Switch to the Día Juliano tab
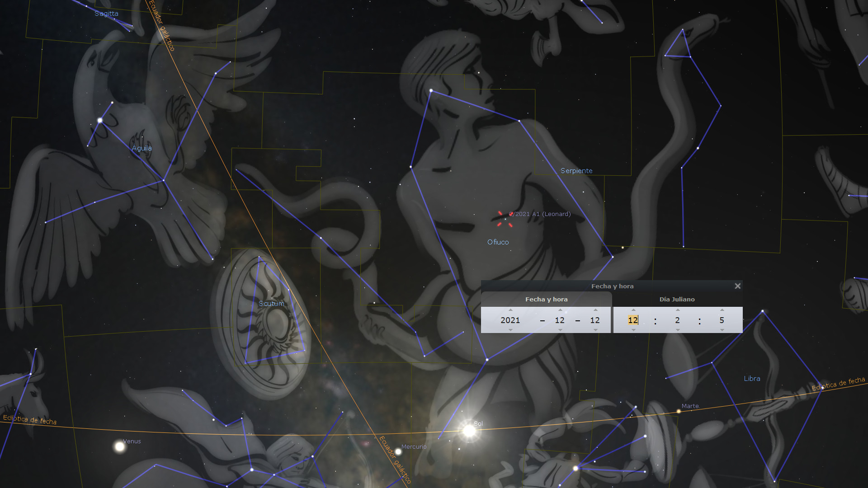The image size is (868, 488). coord(677,299)
